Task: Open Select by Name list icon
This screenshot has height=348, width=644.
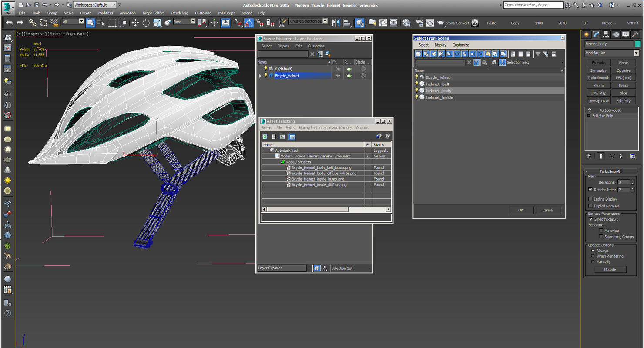Action: coord(101,23)
